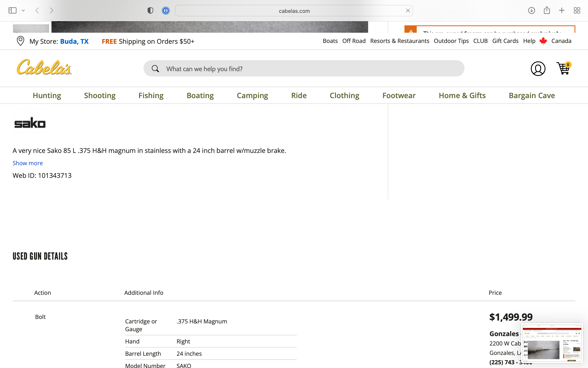Click the FREE Shipping on Orders $50+ text

click(148, 41)
